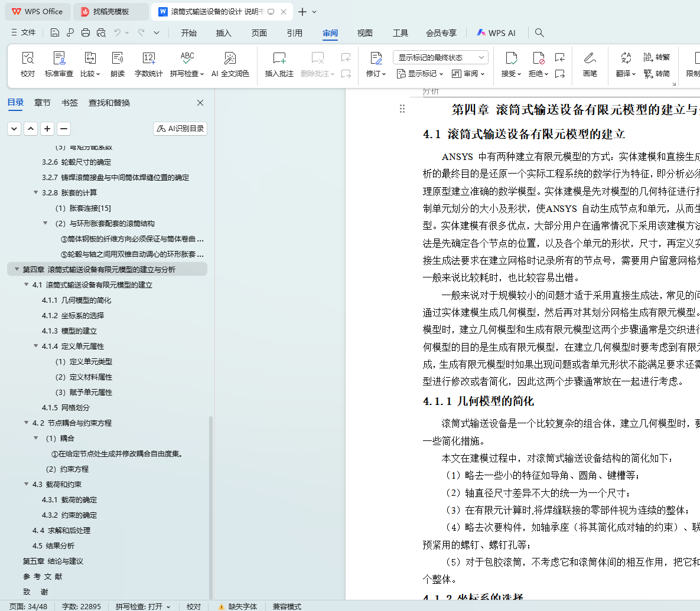
Task: Click the navigation pane scrollbar
Action: click(211, 508)
